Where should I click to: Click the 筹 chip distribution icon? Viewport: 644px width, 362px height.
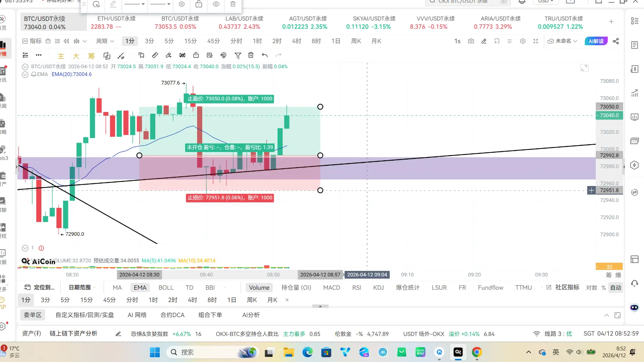91,56
